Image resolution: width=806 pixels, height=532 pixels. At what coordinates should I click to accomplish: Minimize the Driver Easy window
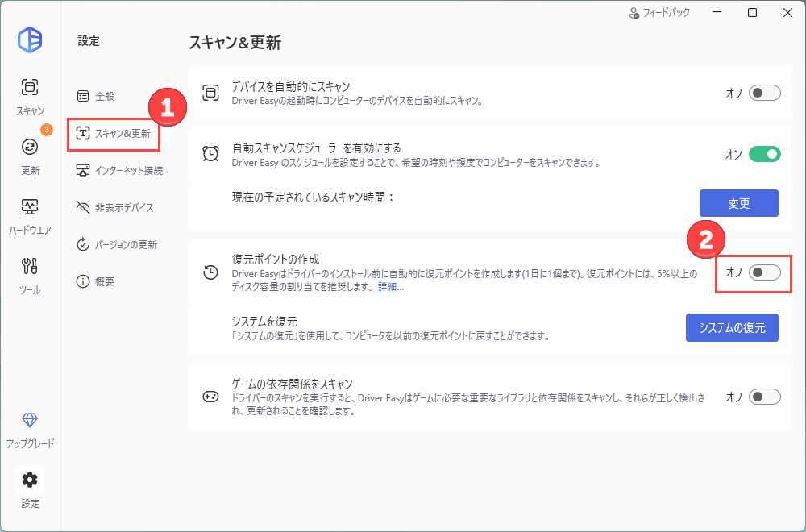pyautogui.click(x=717, y=13)
